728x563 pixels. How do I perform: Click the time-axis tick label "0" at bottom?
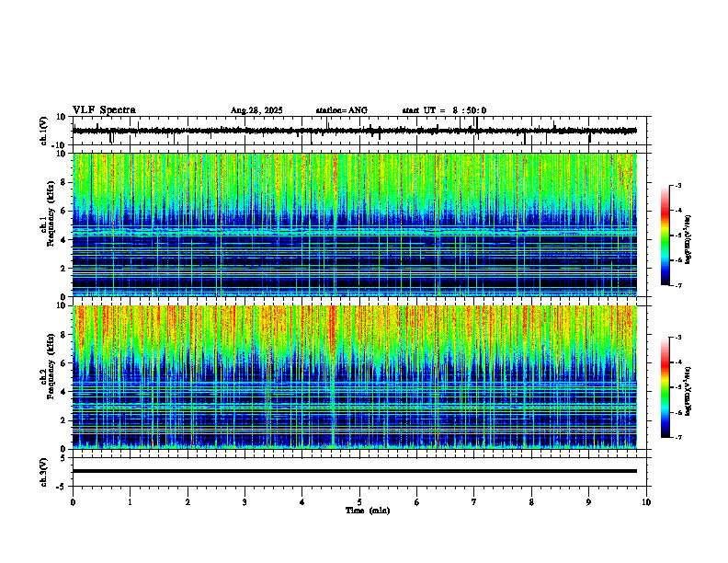73,502
